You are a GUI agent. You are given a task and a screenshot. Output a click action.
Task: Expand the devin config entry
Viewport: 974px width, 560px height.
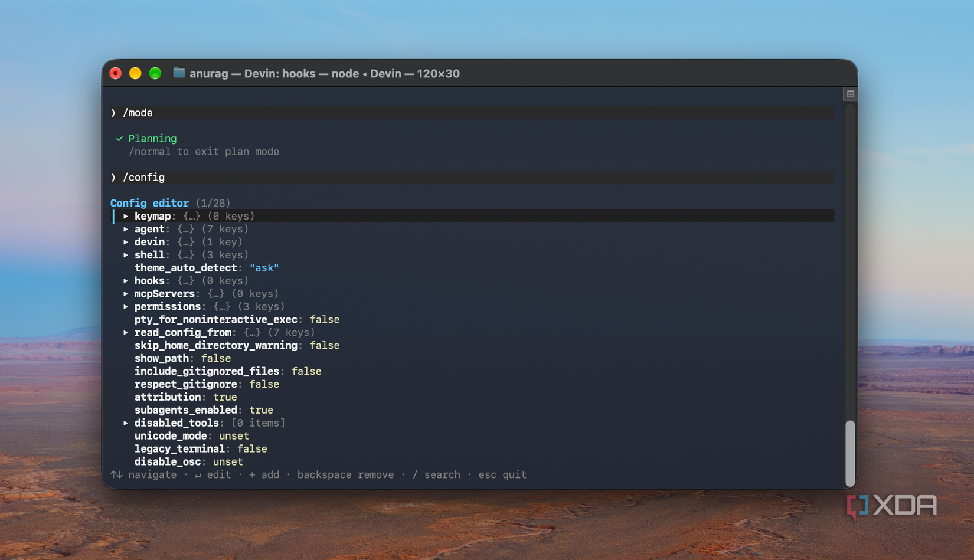126,242
